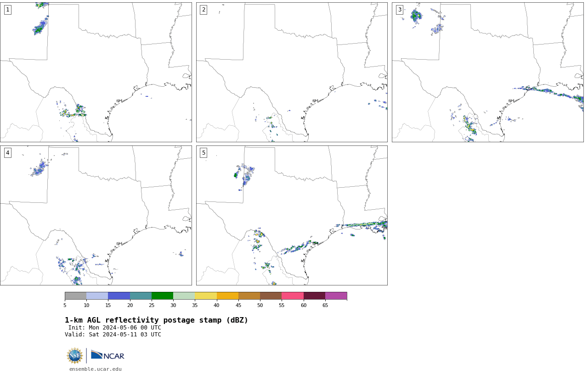Click the colorbar tick label 60

pos(304,305)
